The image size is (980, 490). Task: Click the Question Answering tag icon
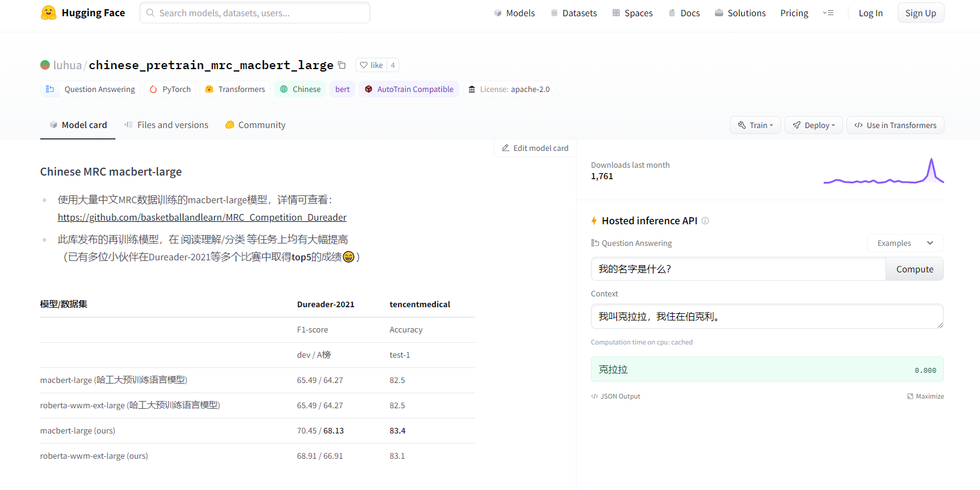click(50, 89)
